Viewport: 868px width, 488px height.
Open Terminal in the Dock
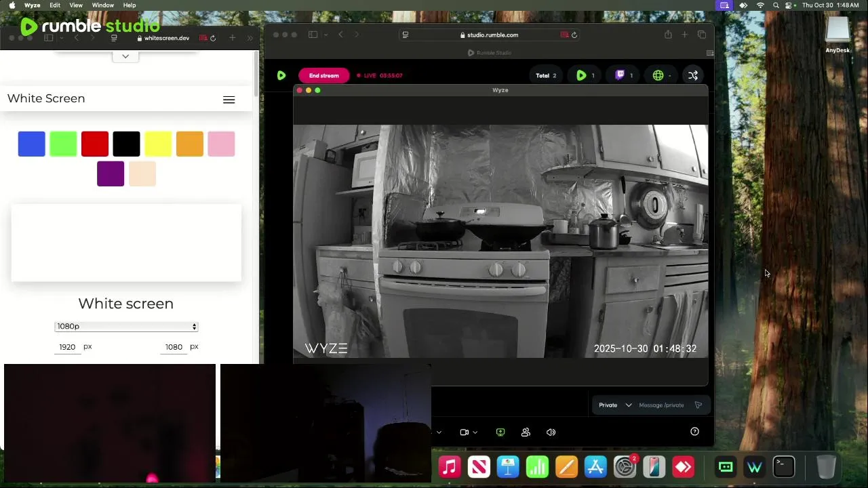tap(784, 467)
